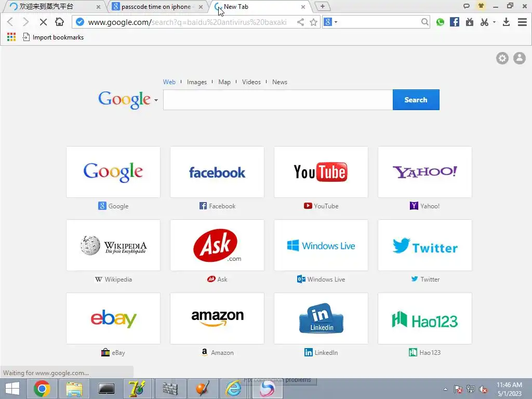This screenshot has height=399, width=532.
Task: Open the network status tray icon
Action: pyautogui.click(x=471, y=389)
